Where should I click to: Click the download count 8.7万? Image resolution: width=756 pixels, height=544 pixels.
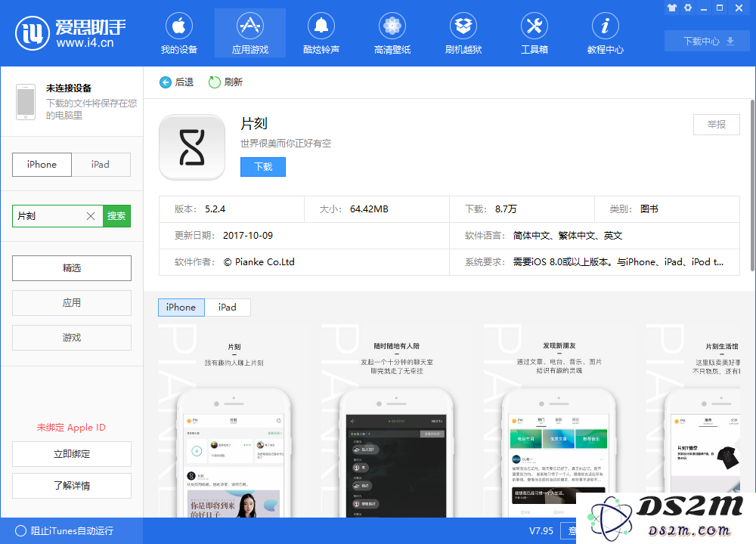pos(506,209)
